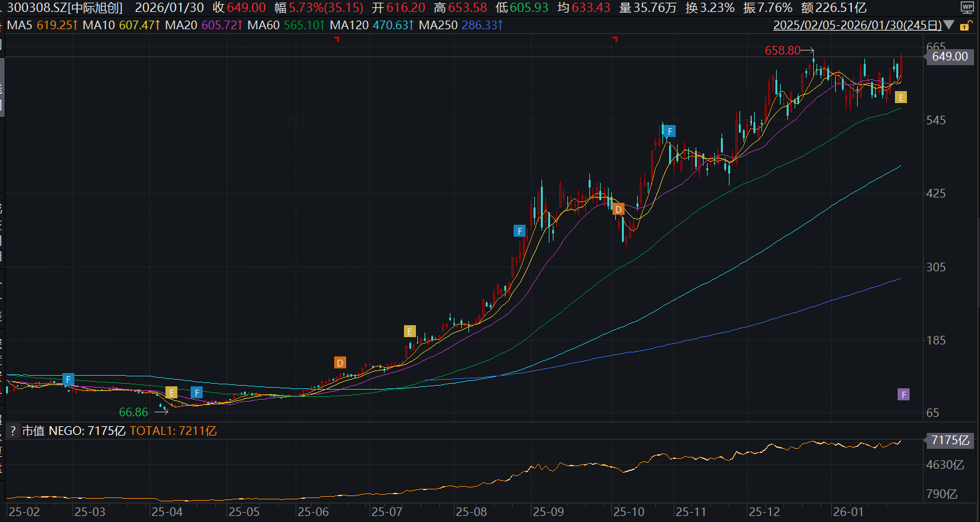Click the WP monitor icon at top right
Viewport: 980px width, 522px height.
967,7
